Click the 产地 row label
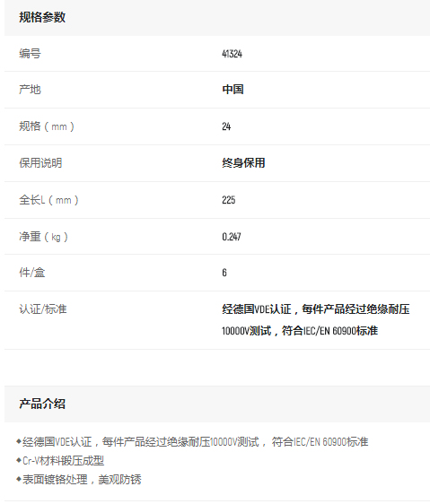 pyautogui.click(x=30, y=90)
